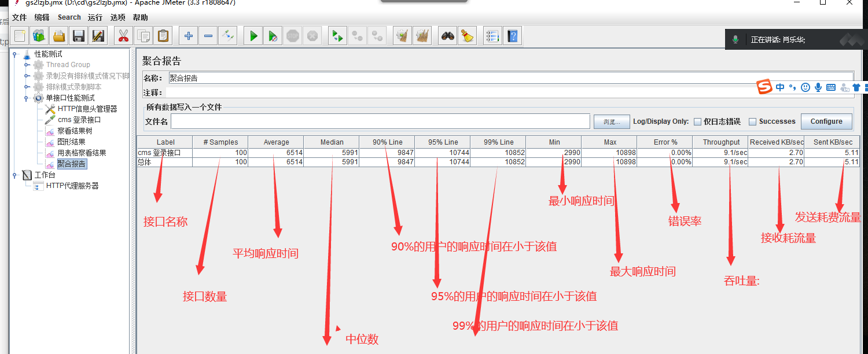Enable the Successes checkbox
Viewport: 868px width, 354px height.
[x=753, y=121]
